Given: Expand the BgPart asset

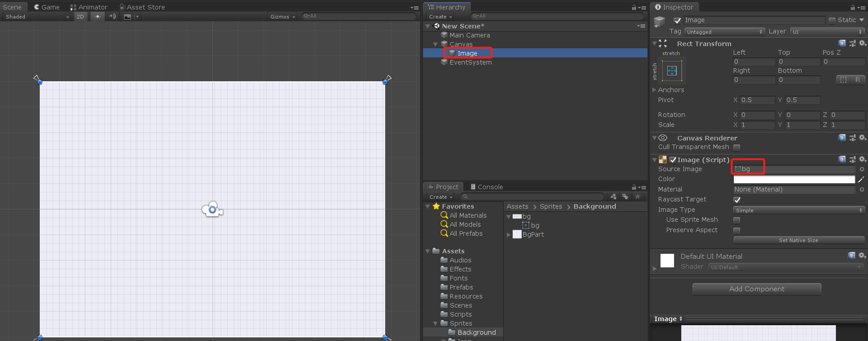Looking at the screenshot, I should [x=509, y=234].
